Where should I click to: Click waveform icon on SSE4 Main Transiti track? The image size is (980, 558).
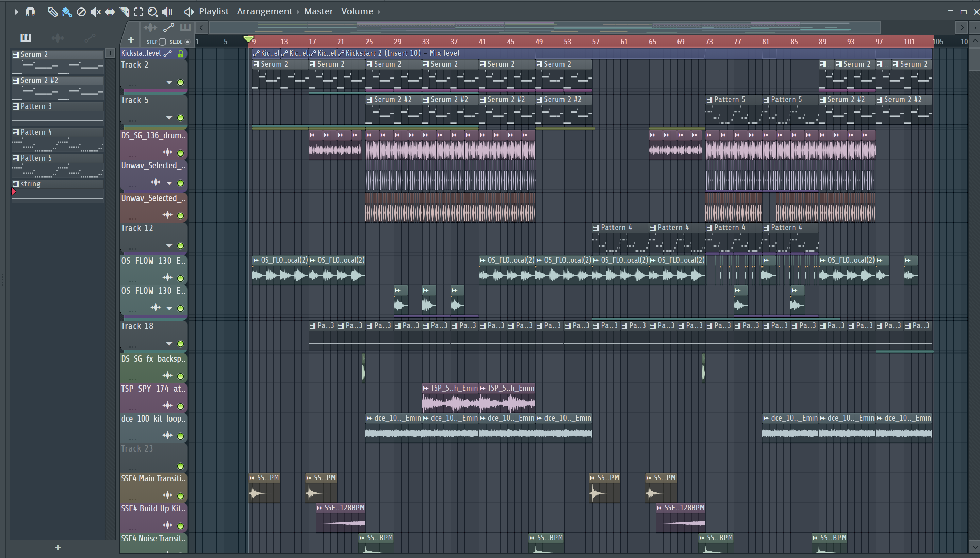coord(167,495)
